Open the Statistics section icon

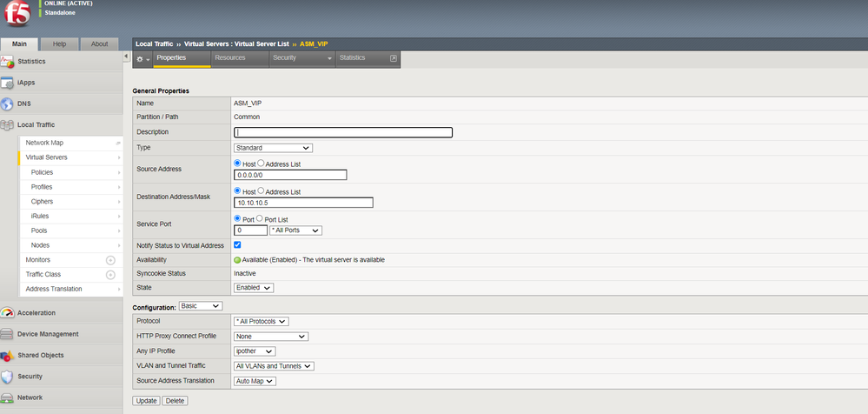(7, 62)
